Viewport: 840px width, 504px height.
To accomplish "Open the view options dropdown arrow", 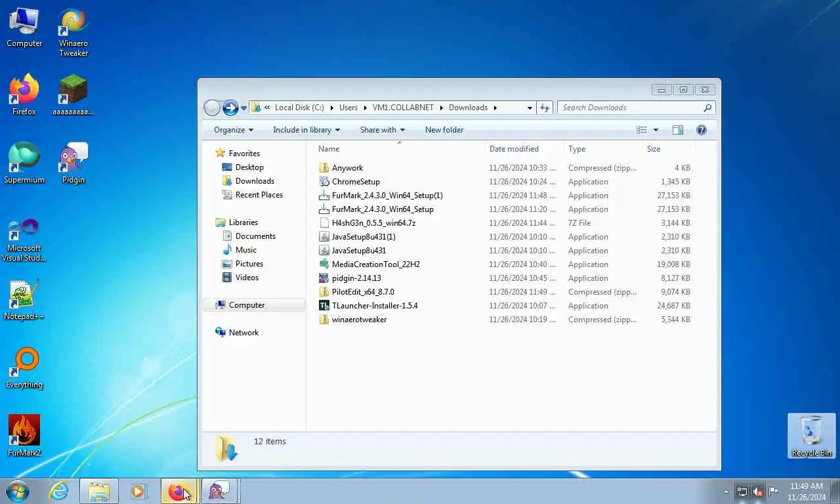I will pos(656,130).
